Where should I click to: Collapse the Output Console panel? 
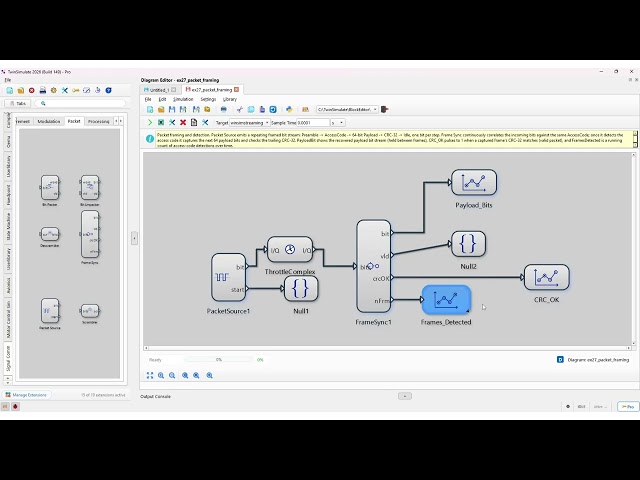tap(405, 396)
